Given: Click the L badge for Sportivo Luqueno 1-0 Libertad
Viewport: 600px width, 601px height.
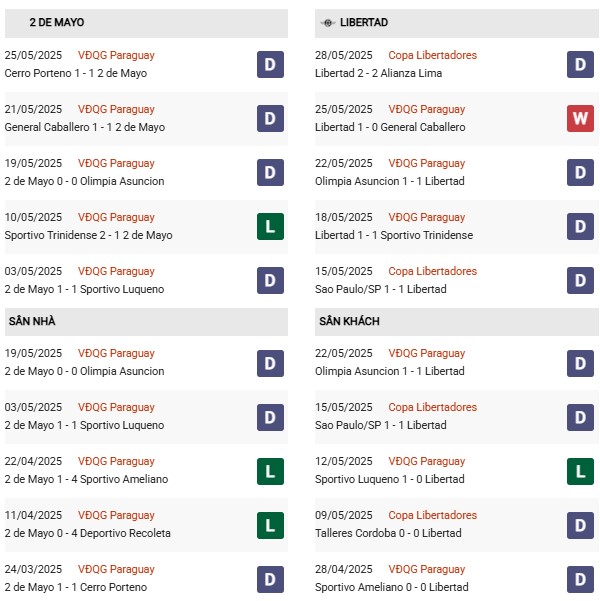Looking at the screenshot, I should (580, 471).
